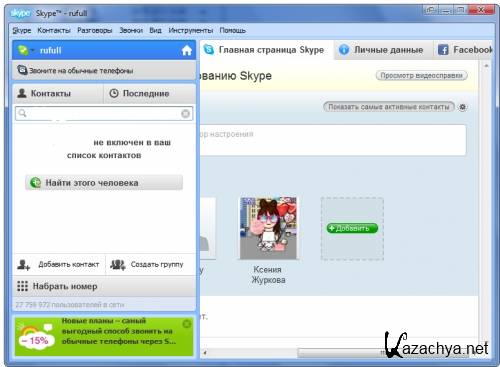Click the Skype icon on Главная страница tab
Image resolution: width=500 pixels, height=367 pixels.
(209, 50)
